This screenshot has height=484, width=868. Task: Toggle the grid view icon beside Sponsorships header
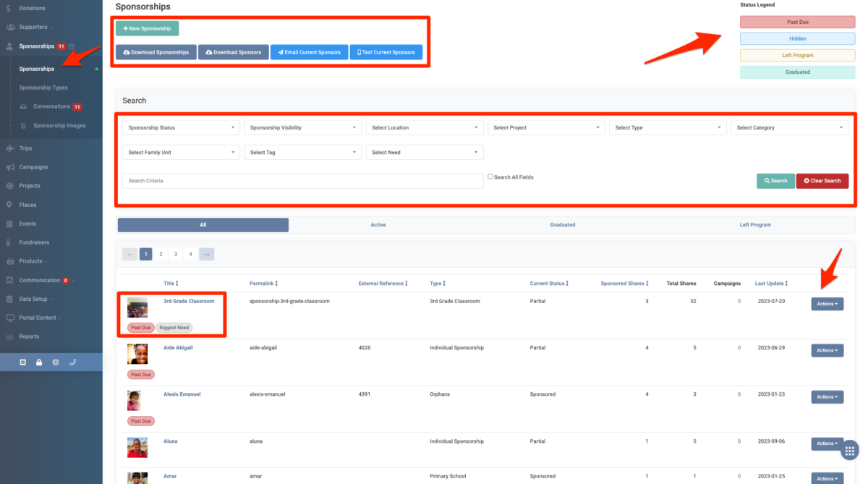[70, 45]
